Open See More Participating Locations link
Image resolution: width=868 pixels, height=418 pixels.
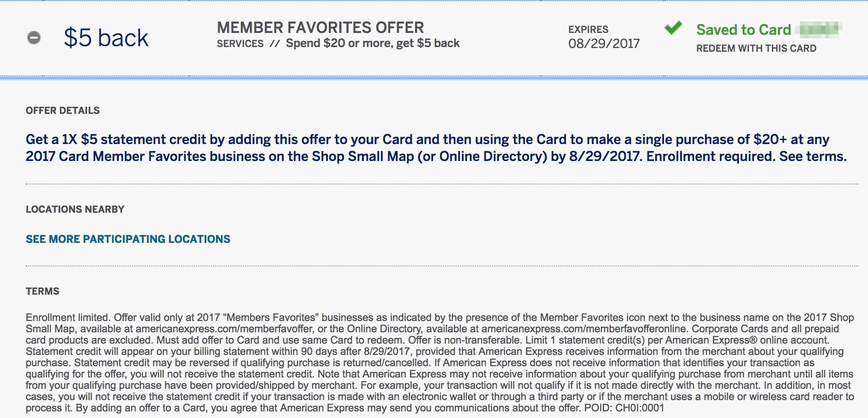pyautogui.click(x=128, y=239)
